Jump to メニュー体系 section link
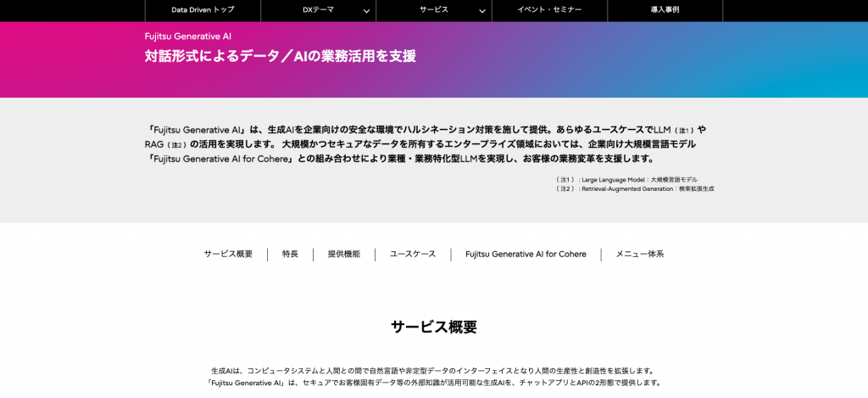Image resolution: width=868 pixels, height=398 pixels. tap(640, 255)
